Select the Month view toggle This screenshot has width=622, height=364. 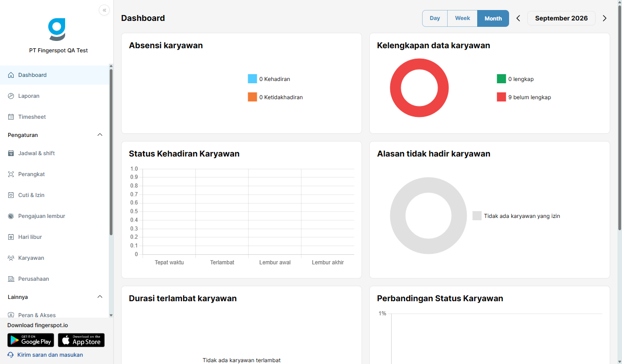pos(493,18)
